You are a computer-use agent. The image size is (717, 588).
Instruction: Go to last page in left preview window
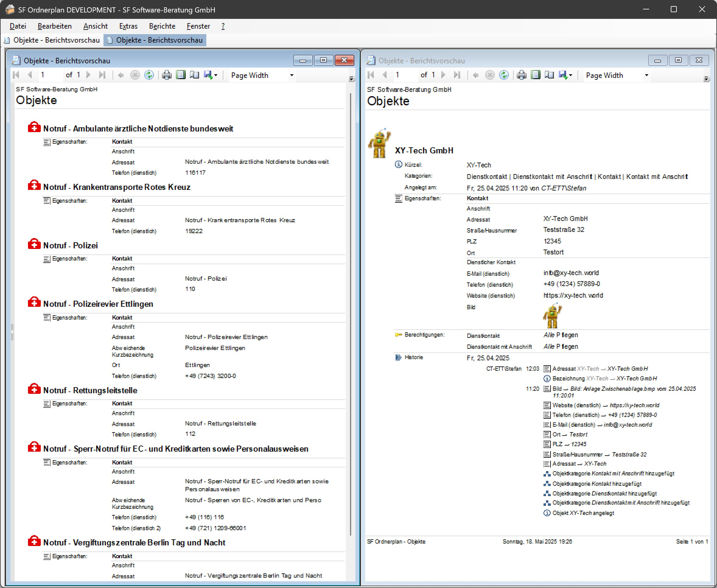point(102,75)
